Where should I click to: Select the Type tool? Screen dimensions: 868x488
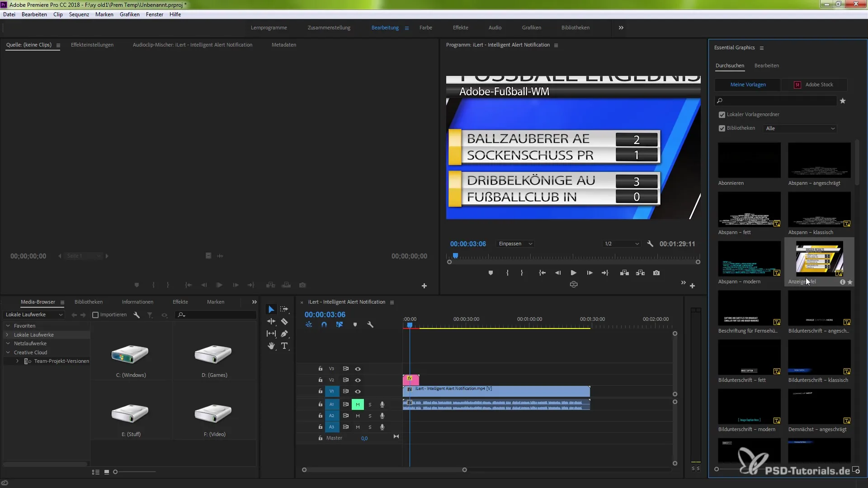pyautogui.click(x=284, y=346)
